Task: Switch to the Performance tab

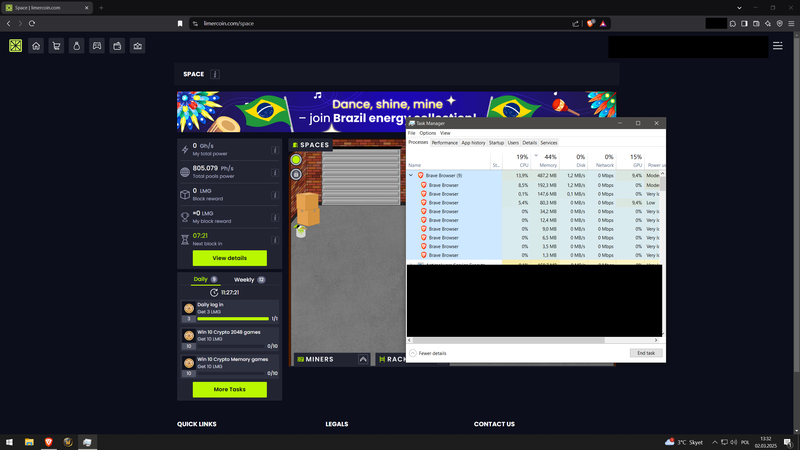Action: [444, 143]
